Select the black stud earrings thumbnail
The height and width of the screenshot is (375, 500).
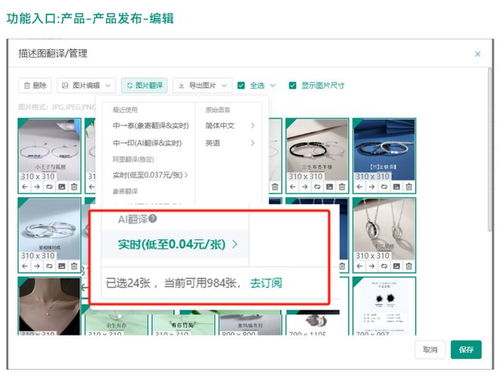[384, 306]
